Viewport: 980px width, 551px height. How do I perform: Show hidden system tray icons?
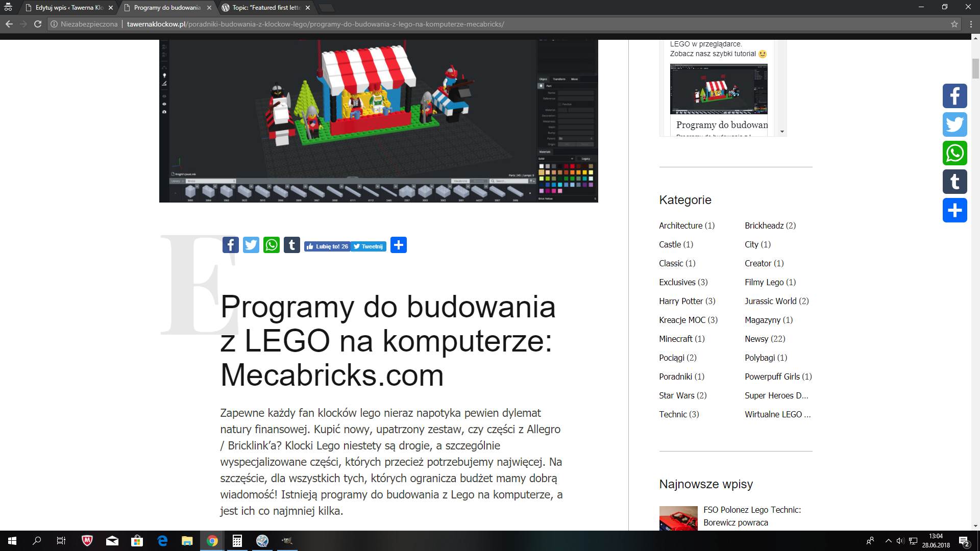coord(889,541)
